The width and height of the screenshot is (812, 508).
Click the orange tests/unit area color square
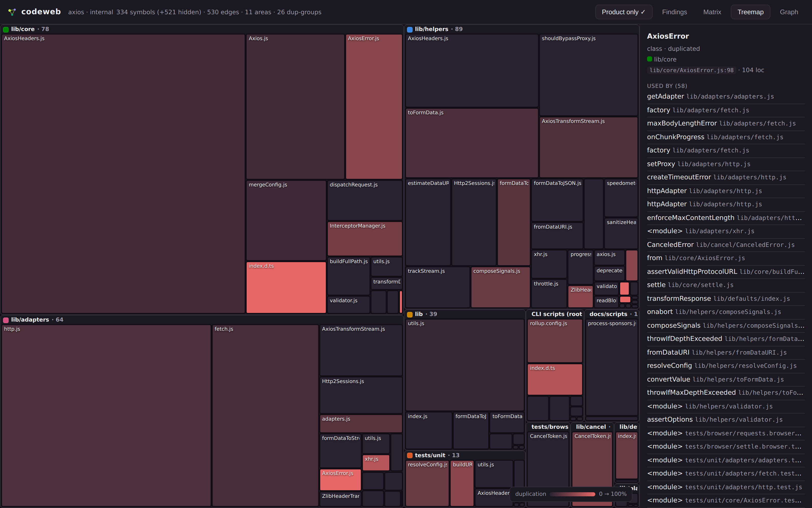(x=410, y=456)
